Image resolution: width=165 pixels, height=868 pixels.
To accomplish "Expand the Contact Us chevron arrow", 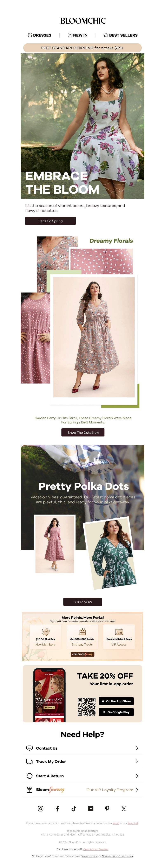I will pyautogui.click(x=137, y=748).
